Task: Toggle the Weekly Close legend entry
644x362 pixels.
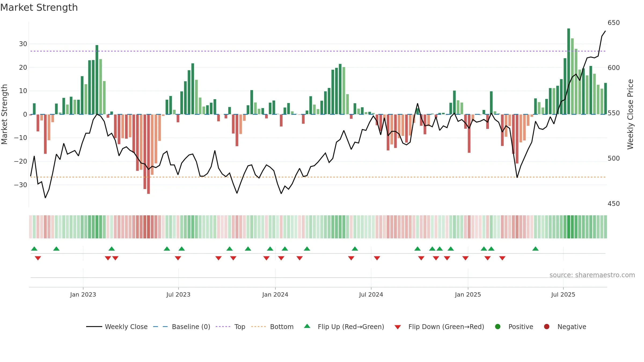Action: pyautogui.click(x=117, y=327)
